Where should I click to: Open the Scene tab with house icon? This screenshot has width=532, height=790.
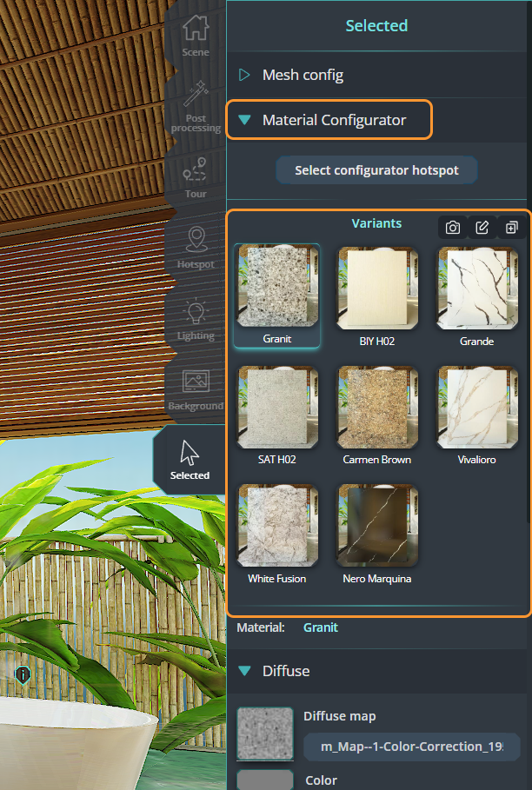coord(196,35)
